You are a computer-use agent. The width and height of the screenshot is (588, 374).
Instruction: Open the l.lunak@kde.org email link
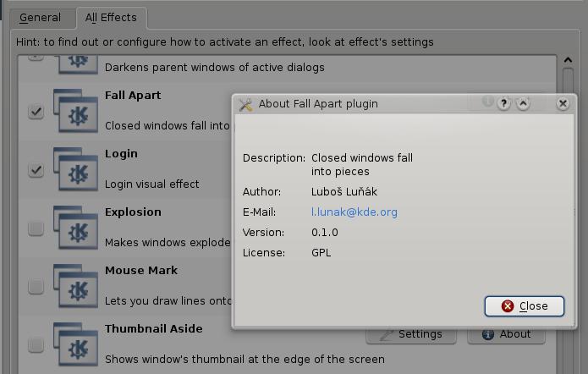point(354,212)
